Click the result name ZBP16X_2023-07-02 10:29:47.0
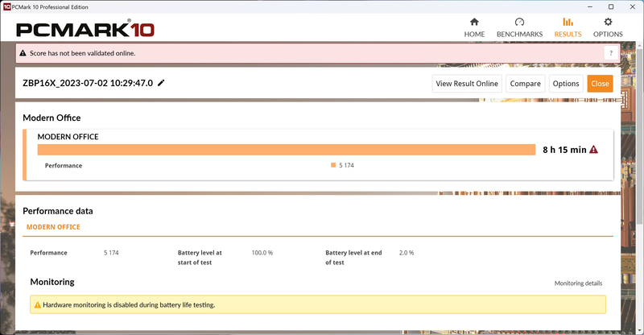644x335 pixels. pos(88,83)
